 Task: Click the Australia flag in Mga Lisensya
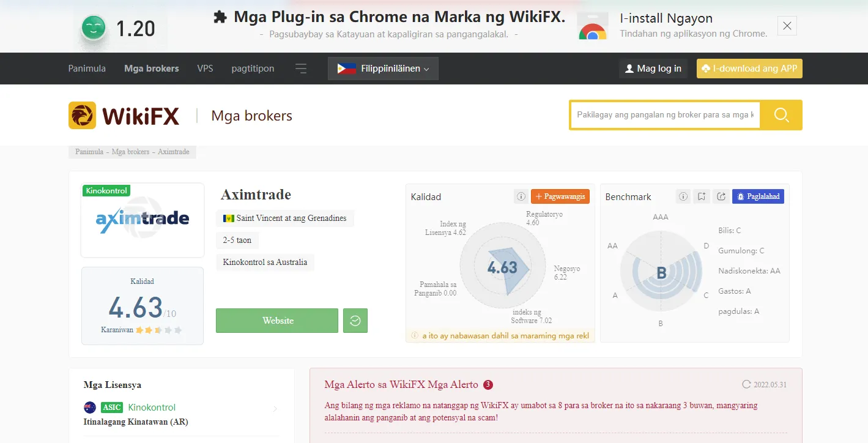click(x=90, y=408)
